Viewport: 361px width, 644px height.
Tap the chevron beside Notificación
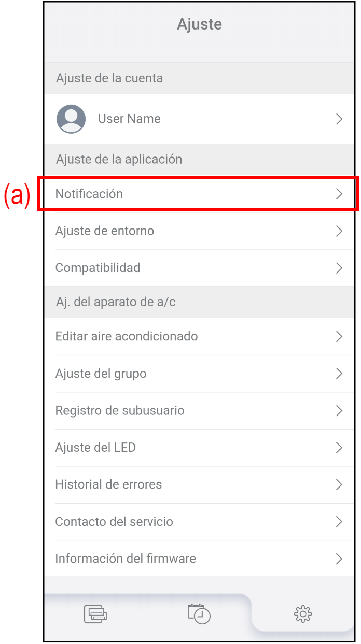click(x=339, y=194)
